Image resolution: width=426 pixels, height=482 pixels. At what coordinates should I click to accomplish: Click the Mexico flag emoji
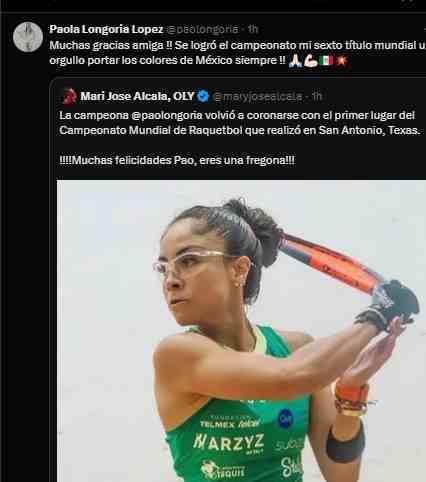coord(326,61)
